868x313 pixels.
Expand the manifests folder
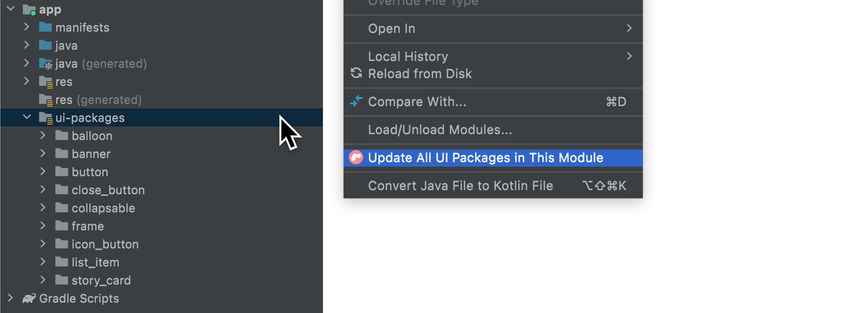click(29, 27)
